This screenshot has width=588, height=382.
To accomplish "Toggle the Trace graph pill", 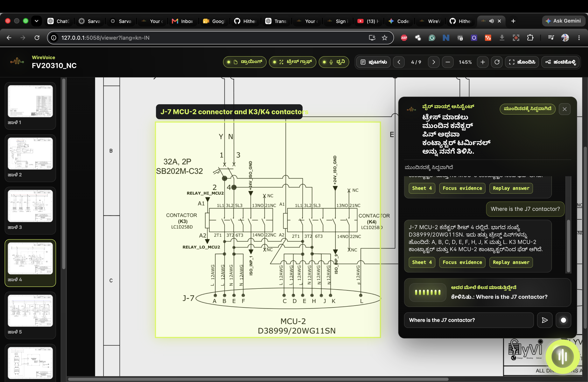I will tap(292, 62).
